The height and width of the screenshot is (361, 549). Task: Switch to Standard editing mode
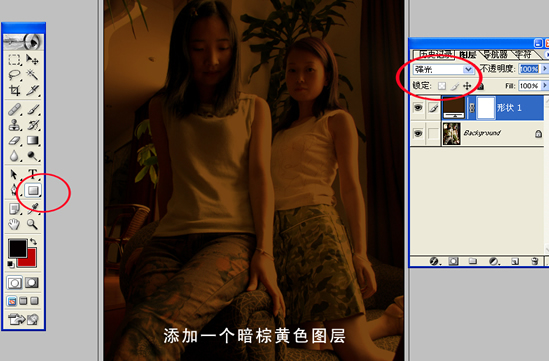[14, 283]
